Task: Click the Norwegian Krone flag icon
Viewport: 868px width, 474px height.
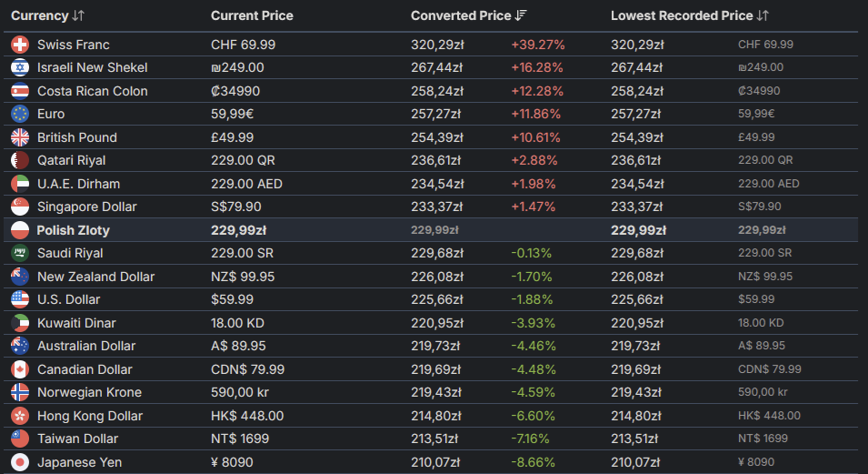Action: [20, 392]
